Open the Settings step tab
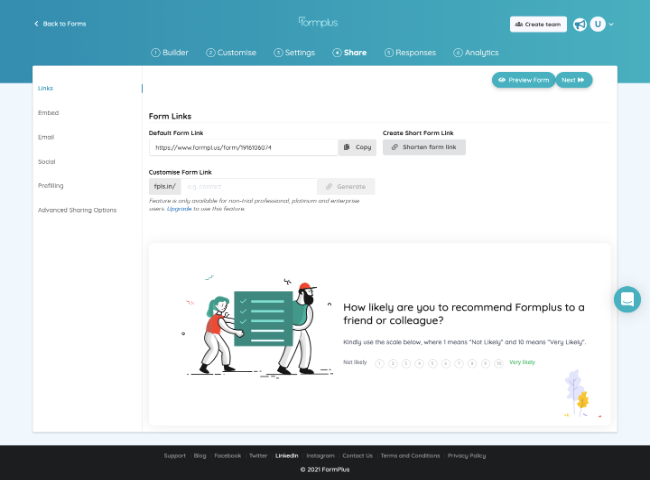Image resolution: width=650 pixels, height=480 pixels. (294, 53)
